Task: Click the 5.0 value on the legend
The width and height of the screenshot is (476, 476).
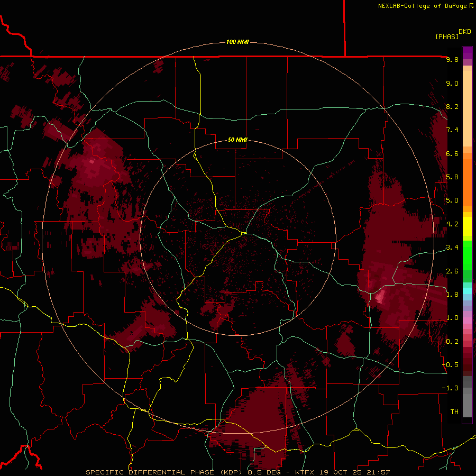Action: point(452,200)
